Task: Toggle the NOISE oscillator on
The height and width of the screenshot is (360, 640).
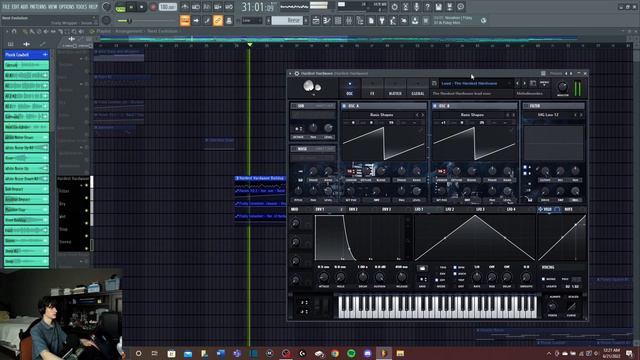Action: pyautogui.click(x=293, y=149)
